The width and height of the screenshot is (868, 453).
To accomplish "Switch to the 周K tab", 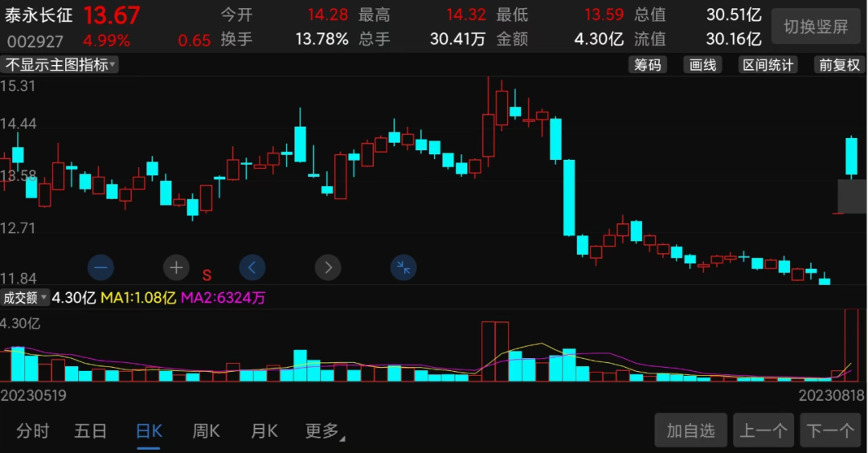I will coord(206,431).
